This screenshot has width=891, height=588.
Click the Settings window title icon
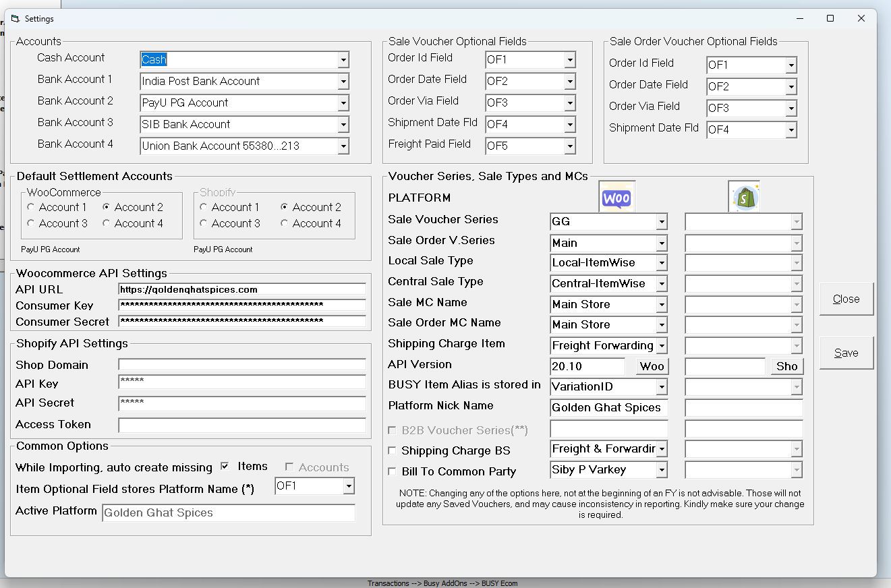pyautogui.click(x=15, y=19)
